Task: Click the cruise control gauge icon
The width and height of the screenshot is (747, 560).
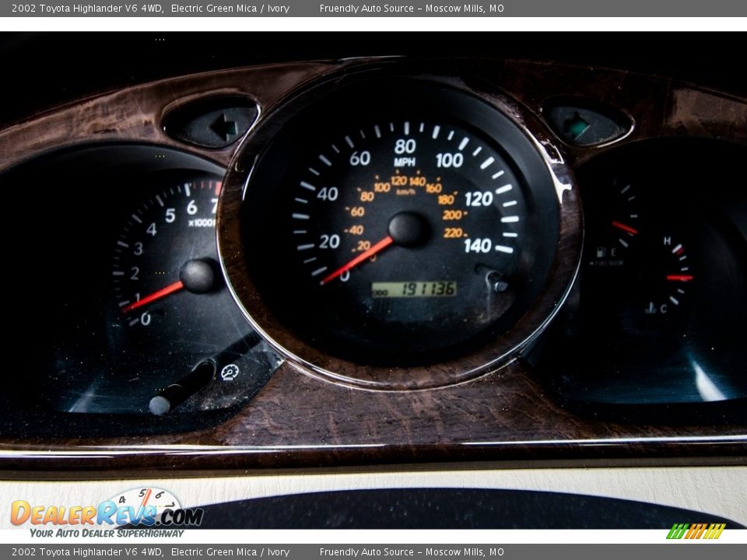Action: point(230,372)
